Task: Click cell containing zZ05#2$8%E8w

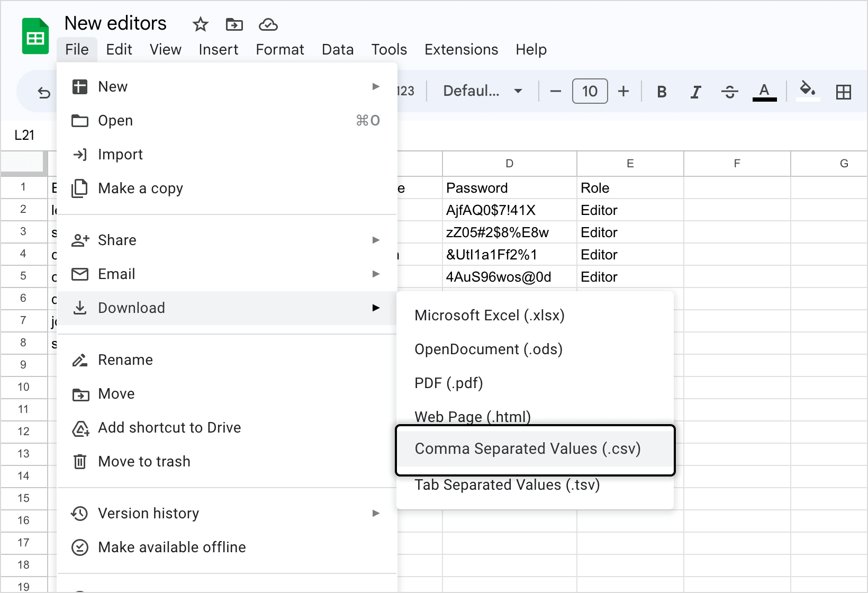Action: 509,232
